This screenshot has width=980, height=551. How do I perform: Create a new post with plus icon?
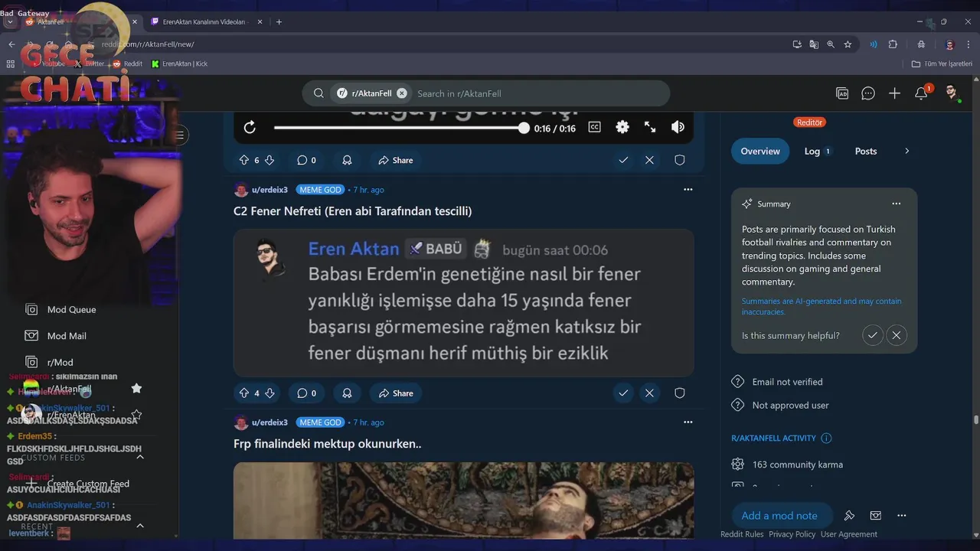point(894,93)
